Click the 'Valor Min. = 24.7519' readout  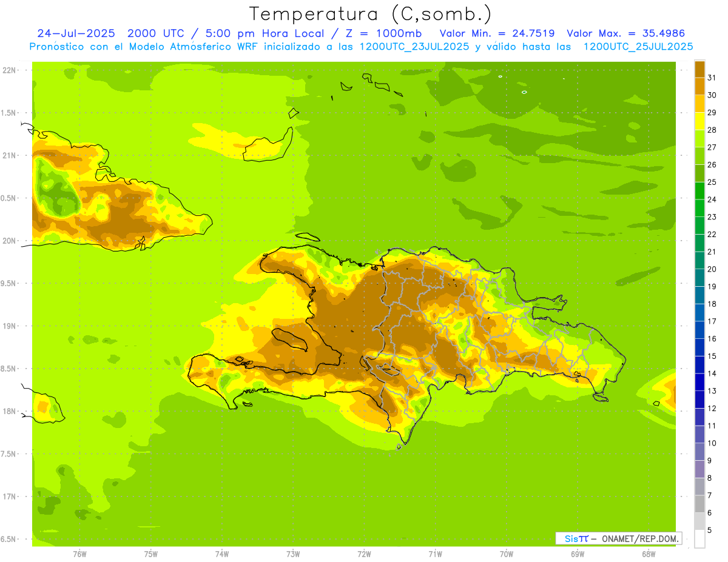pyautogui.click(x=497, y=33)
